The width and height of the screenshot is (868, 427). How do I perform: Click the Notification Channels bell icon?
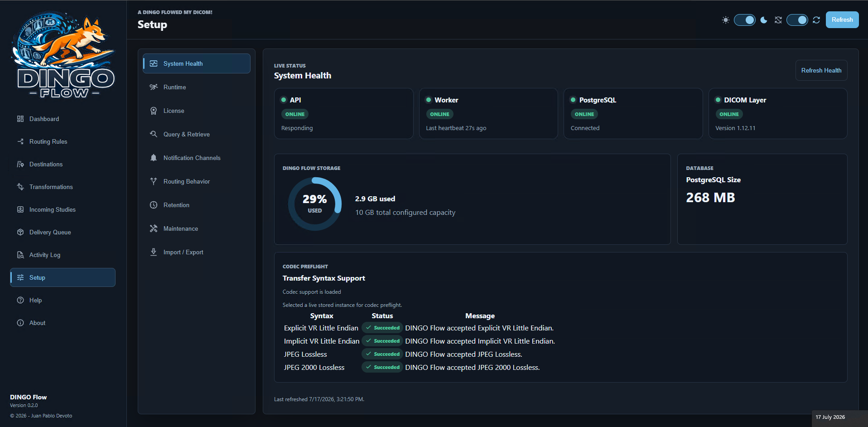154,158
